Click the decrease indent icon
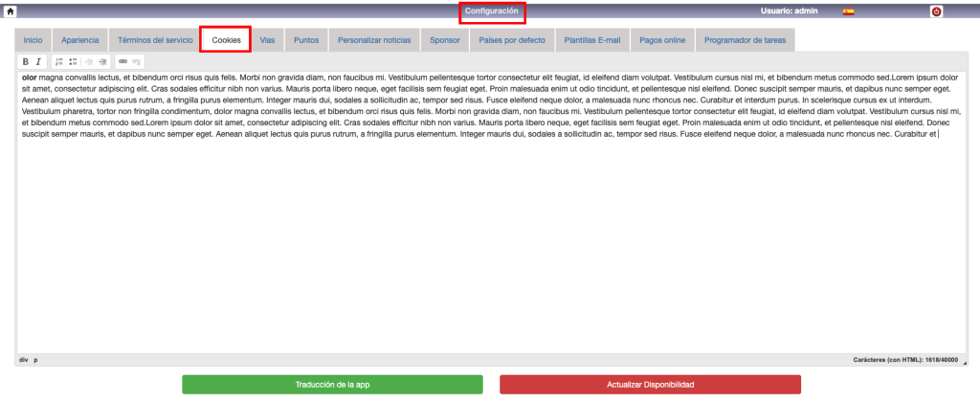Image resolution: width=980 pixels, height=402 pixels. [x=89, y=61]
